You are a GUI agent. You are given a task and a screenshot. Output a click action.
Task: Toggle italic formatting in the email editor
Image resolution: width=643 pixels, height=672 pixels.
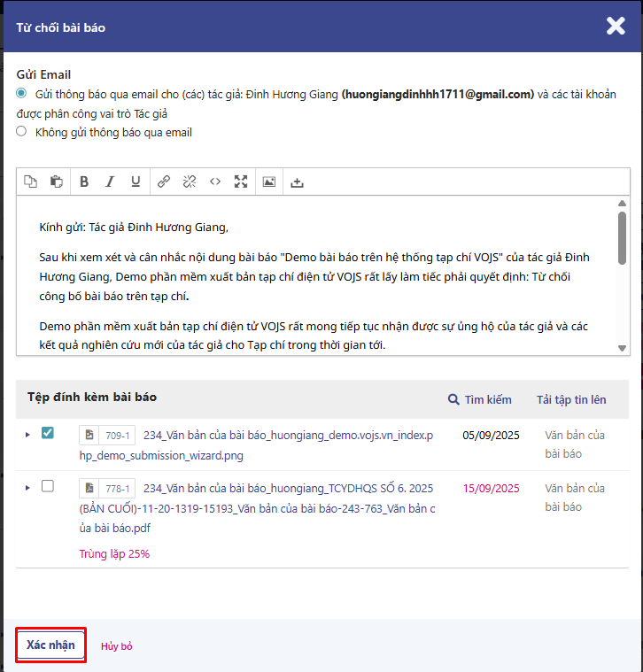coord(110,182)
